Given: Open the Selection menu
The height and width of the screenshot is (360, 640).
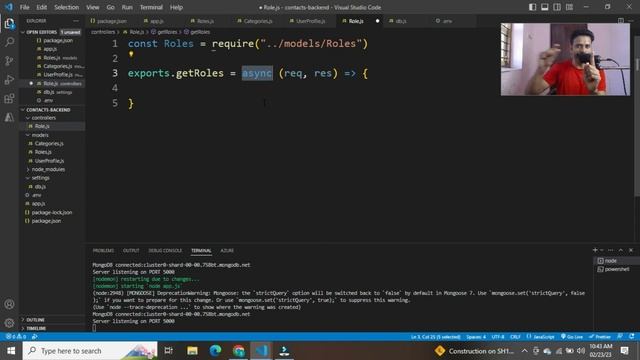Looking at the screenshot, I should [x=66, y=7].
